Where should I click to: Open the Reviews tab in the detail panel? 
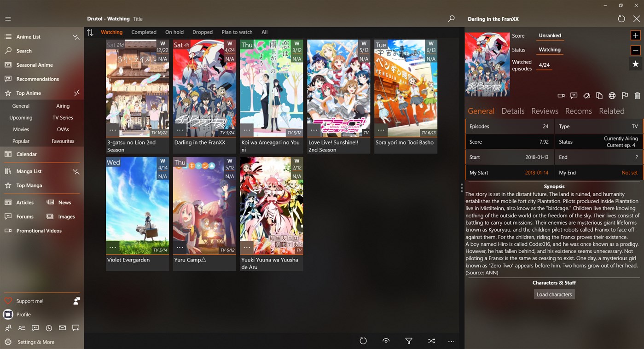click(545, 111)
